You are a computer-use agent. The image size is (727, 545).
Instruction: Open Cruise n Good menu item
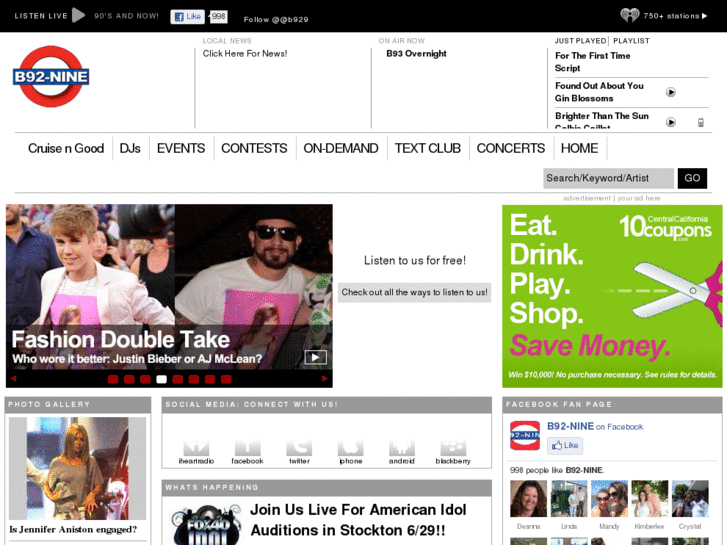click(66, 148)
